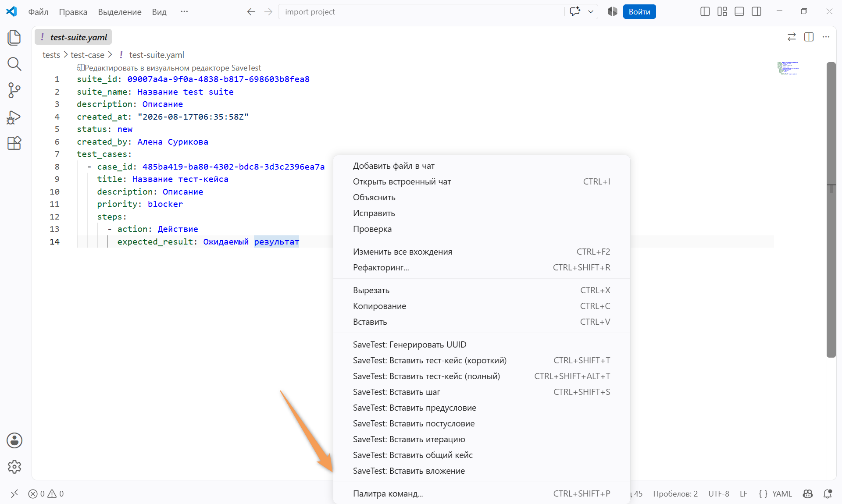Open SaveTest visual editor CodeLens link

pos(169,68)
